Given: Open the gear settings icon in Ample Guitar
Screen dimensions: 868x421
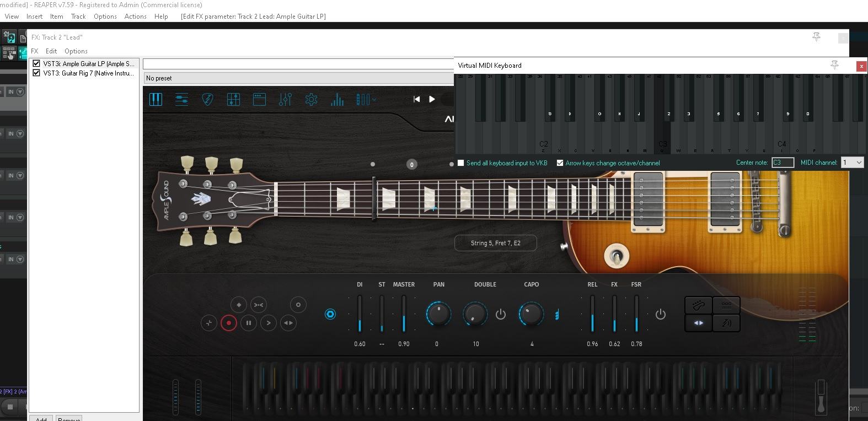Looking at the screenshot, I should (311, 99).
